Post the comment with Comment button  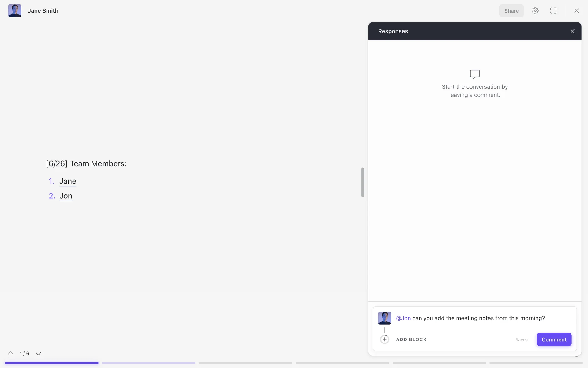554,339
